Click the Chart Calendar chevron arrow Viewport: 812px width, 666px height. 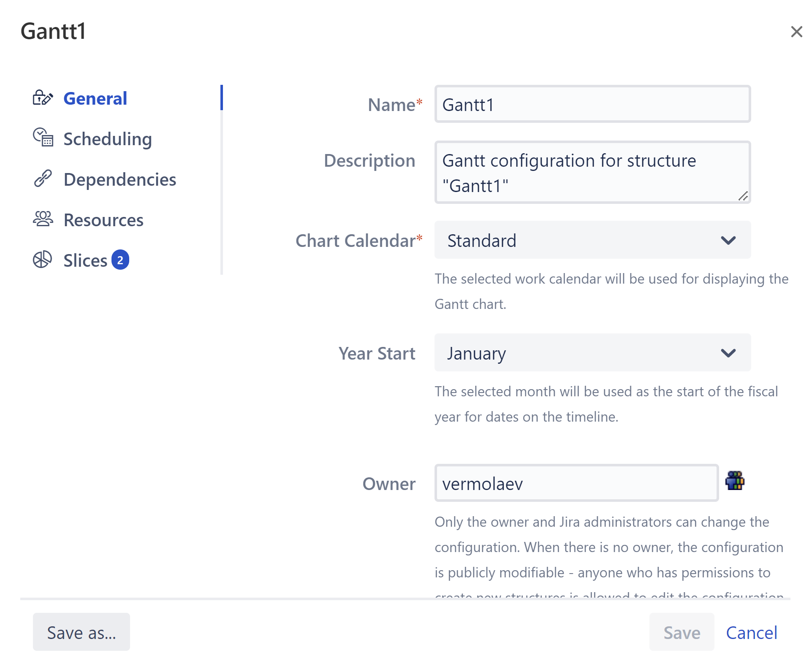pyautogui.click(x=728, y=241)
